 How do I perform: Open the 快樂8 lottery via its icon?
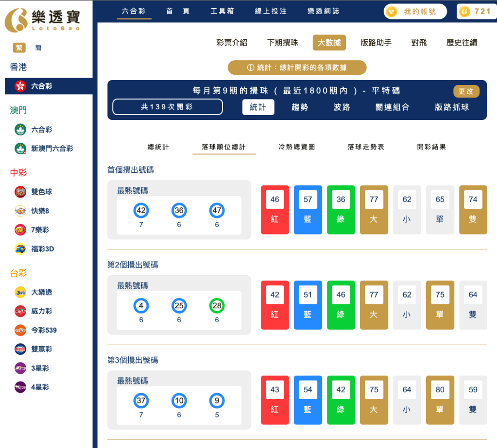[x=19, y=211]
